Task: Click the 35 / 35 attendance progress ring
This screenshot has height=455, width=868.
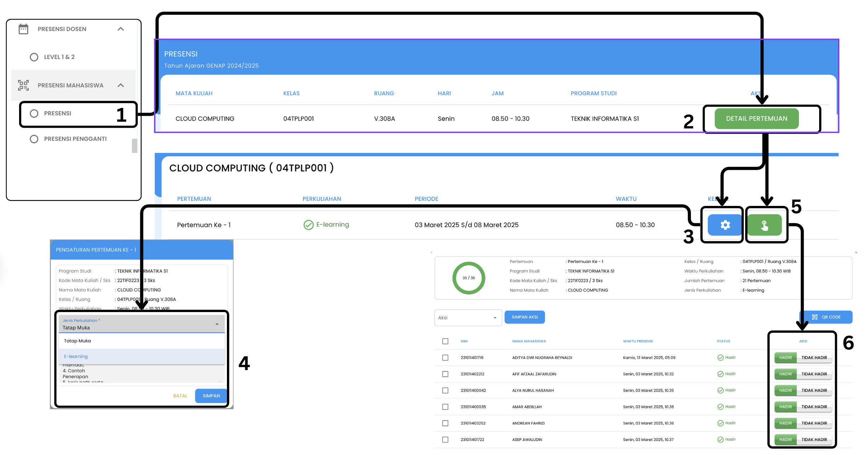Action: 469,278
